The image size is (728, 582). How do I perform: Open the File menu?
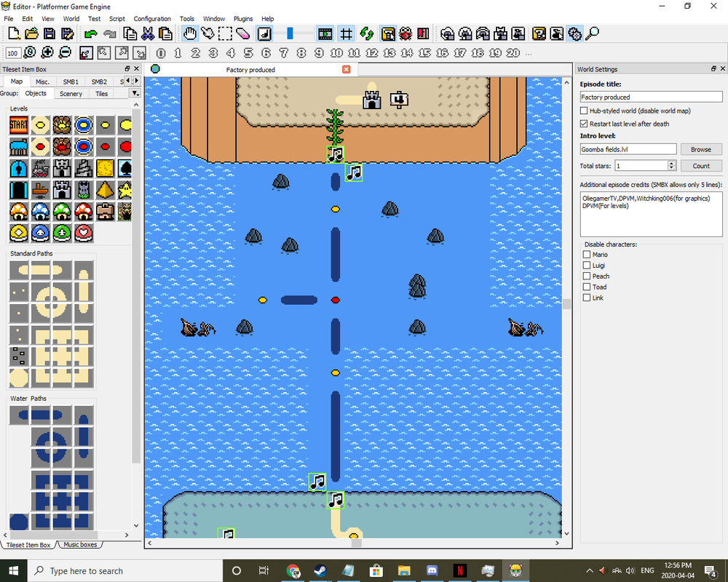[9, 19]
